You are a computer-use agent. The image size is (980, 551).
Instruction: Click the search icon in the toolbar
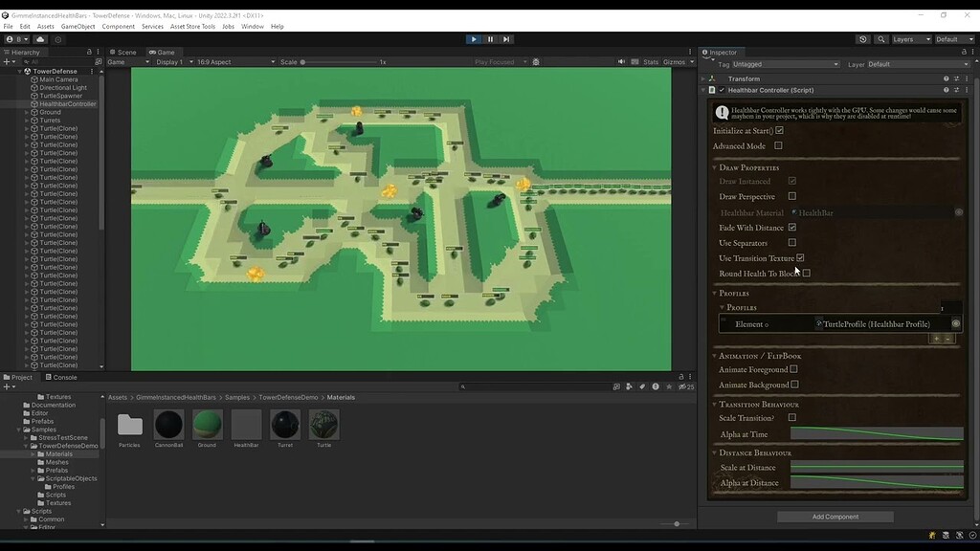(880, 39)
